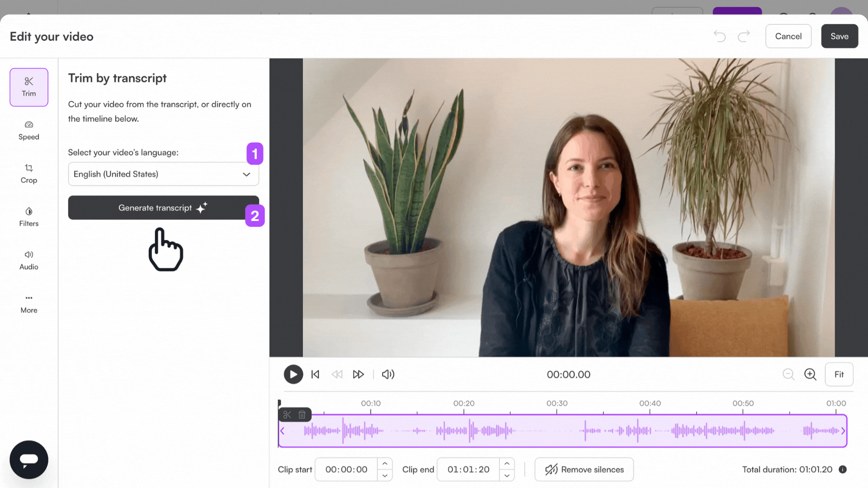Redo the last edit
This screenshot has width=868, height=488.
point(744,36)
